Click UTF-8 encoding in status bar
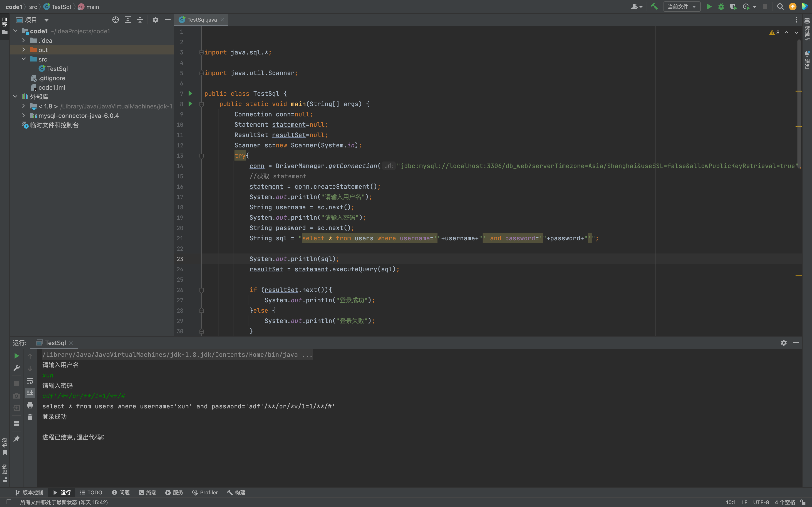Viewport: 812px width, 507px height. tap(761, 502)
